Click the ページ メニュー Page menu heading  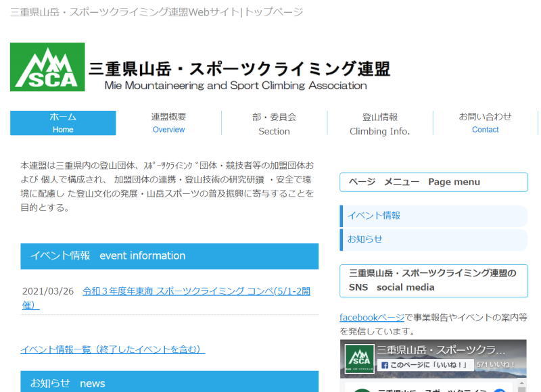point(433,182)
